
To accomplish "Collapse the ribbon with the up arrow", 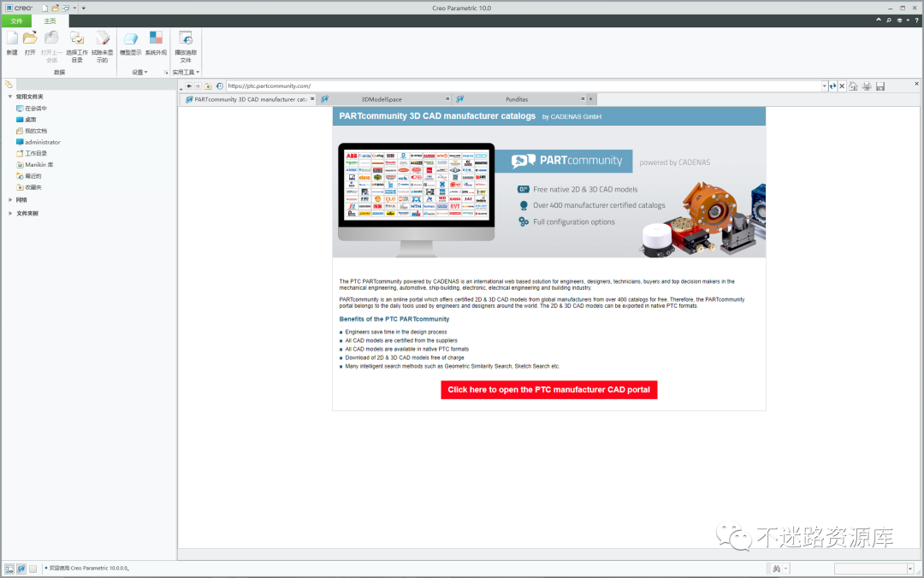I will pyautogui.click(x=879, y=20).
